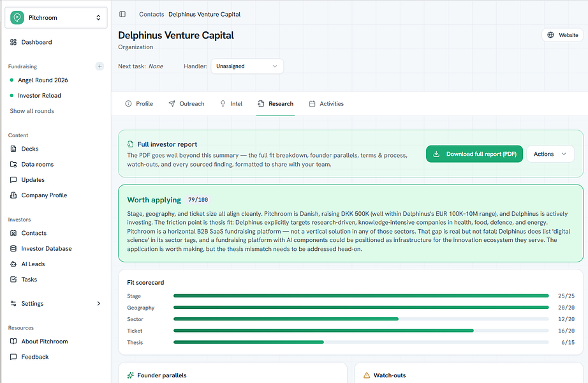The height and width of the screenshot is (383, 588).
Task: Click Contacts in the breadcrumb
Action: tap(152, 14)
